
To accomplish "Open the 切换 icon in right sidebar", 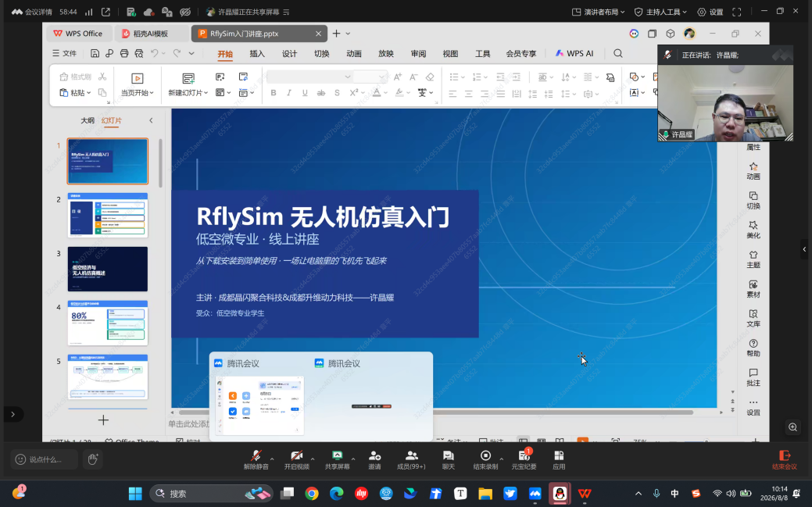I will tap(753, 201).
